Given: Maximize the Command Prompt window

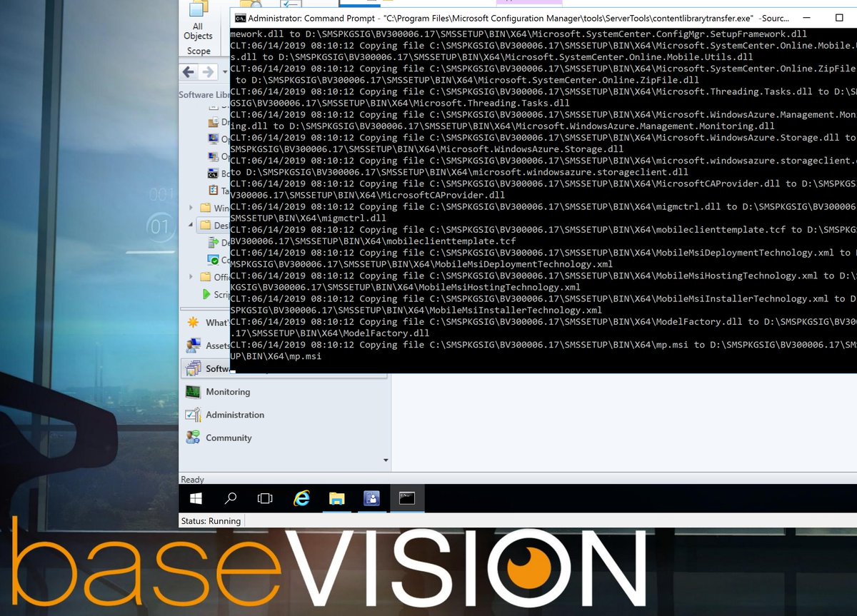Looking at the screenshot, I should [839, 17].
